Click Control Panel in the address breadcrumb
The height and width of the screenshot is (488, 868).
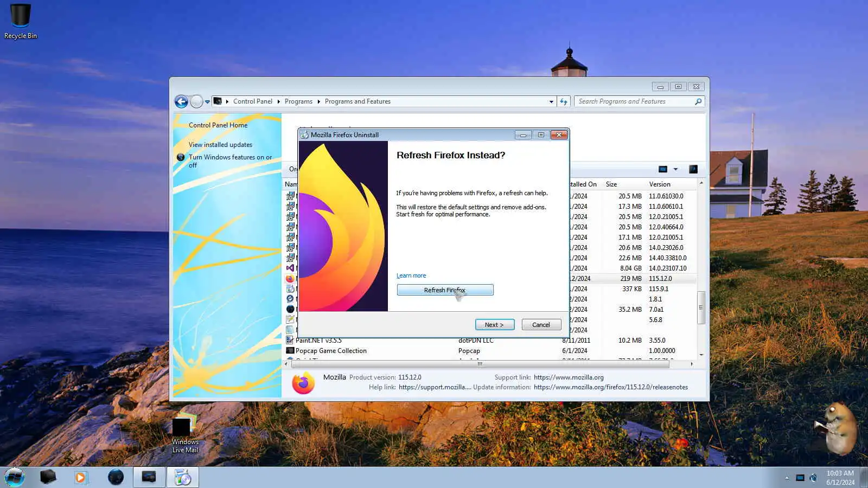(253, 101)
